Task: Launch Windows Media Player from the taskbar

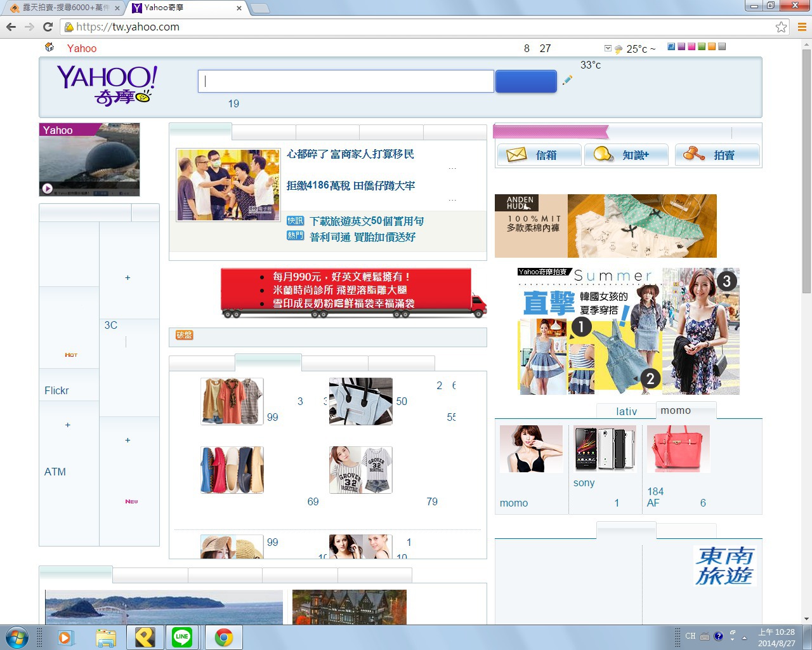Action: (x=66, y=637)
